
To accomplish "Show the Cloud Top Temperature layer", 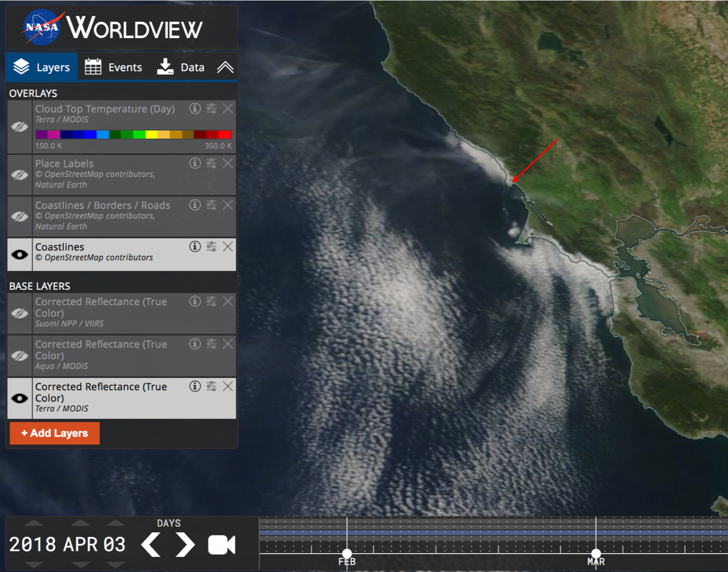I will [20, 127].
